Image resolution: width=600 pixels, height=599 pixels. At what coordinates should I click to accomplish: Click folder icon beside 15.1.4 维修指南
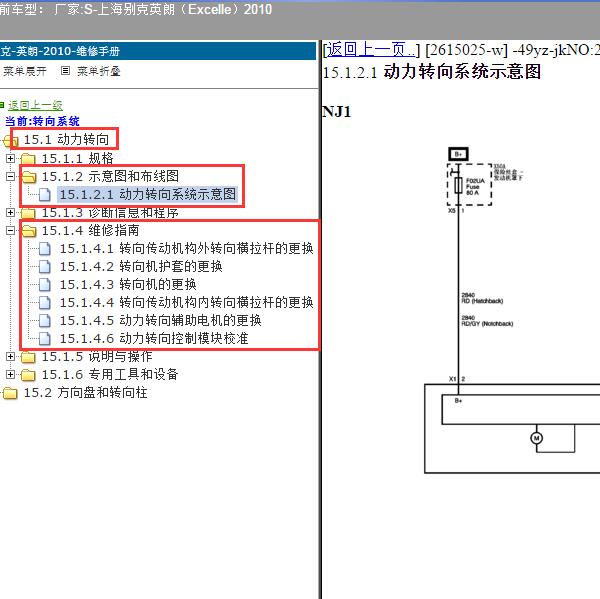[x=29, y=231]
